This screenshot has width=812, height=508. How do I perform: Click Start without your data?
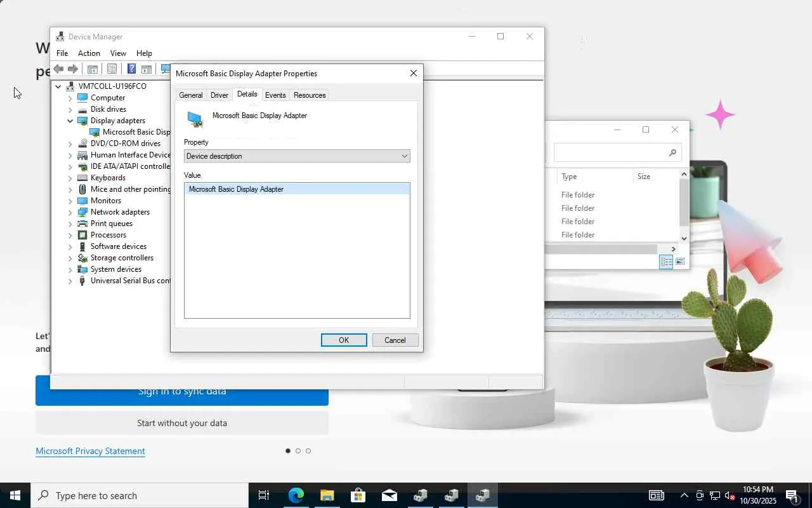click(x=182, y=423)
